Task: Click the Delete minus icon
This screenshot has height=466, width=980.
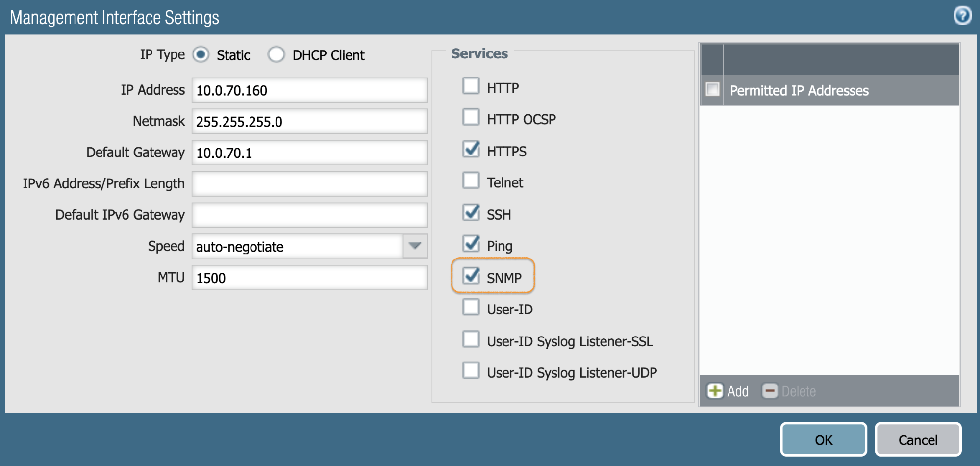Action: click(x=770, y=391)
